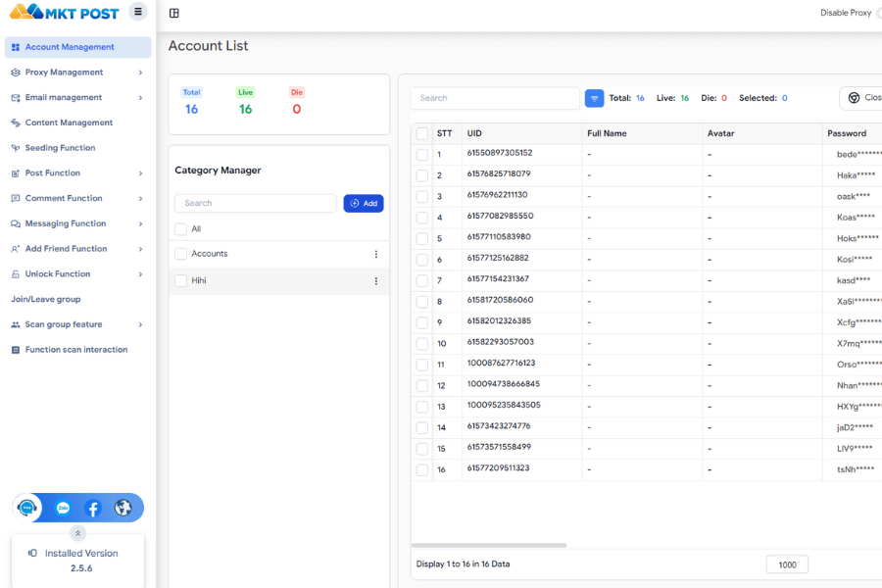Click the Email management envelope icon

tap(16, 98)
